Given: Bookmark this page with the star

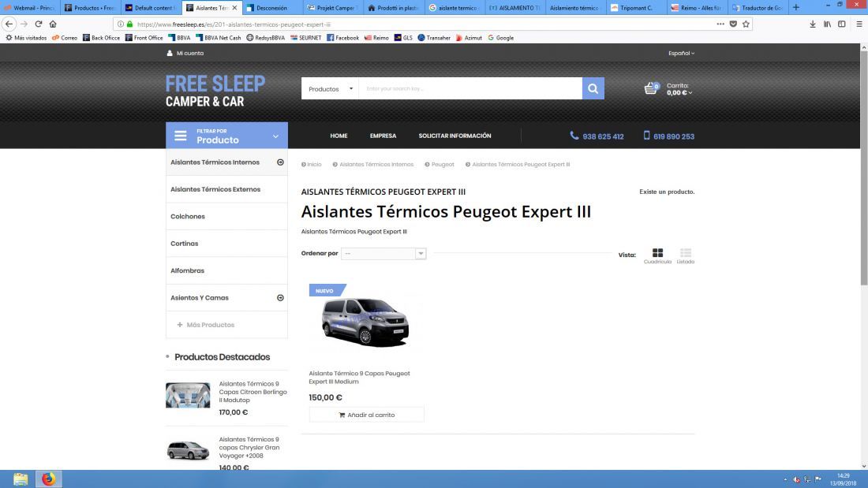Looking at the screenshot, I should 746,24.
